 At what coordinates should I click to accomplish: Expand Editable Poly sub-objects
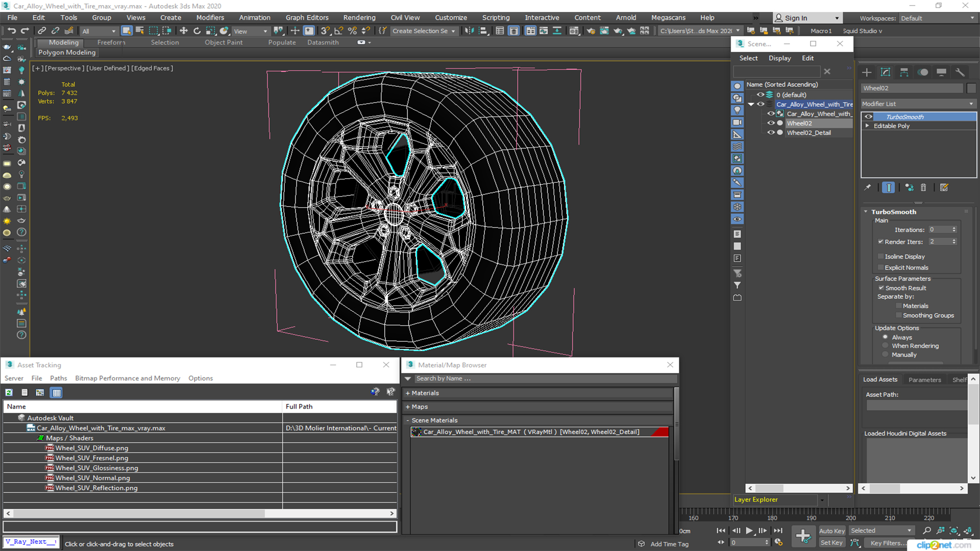click(x=867, y=126)
